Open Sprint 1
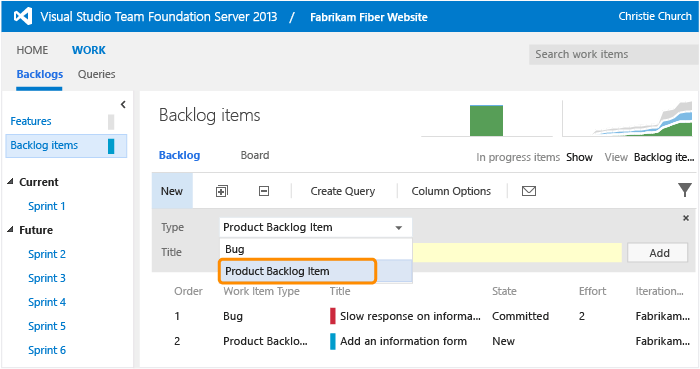700x369 pixels. tap(47, 206)
